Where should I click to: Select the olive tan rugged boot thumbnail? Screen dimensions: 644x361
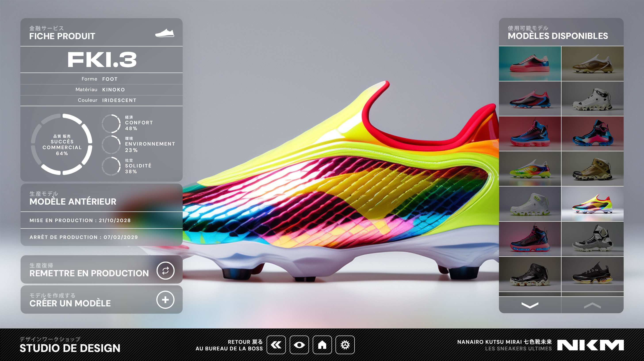click(x=592, y=169)
